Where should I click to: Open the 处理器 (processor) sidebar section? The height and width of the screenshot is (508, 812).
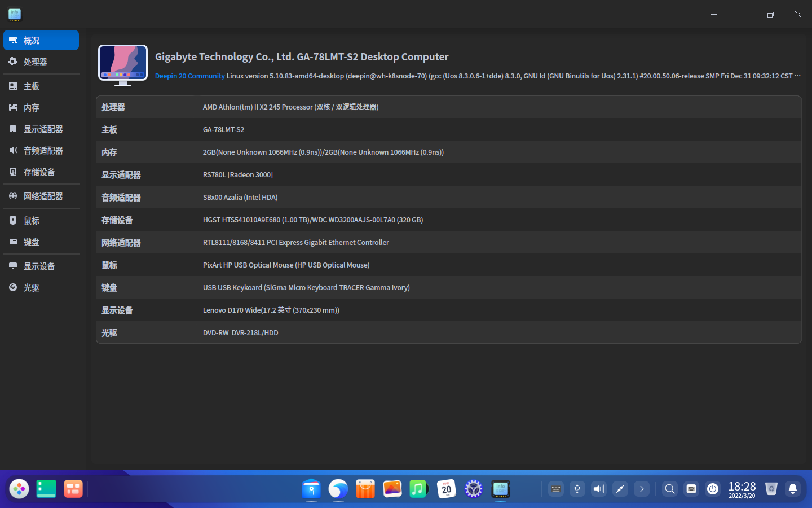coord(35,62)
